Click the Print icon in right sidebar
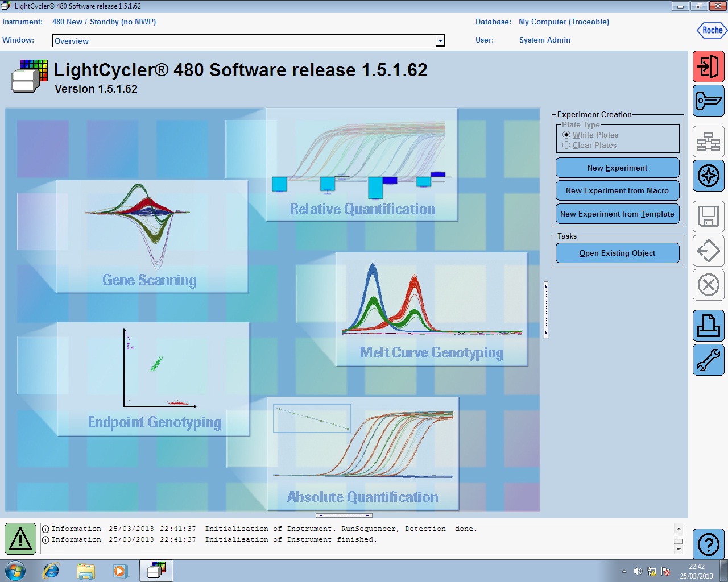The height and width of the screenshot is (582, 728). [x=708, y=326]
